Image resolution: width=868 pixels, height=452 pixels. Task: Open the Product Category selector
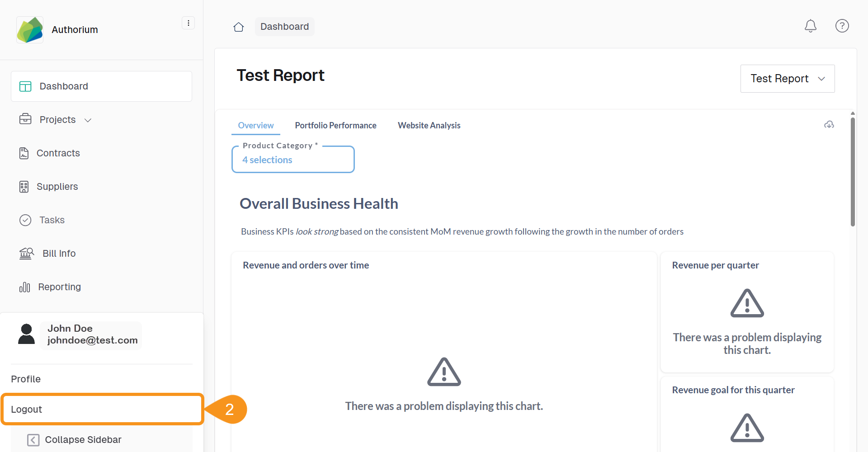click(293, 160)
